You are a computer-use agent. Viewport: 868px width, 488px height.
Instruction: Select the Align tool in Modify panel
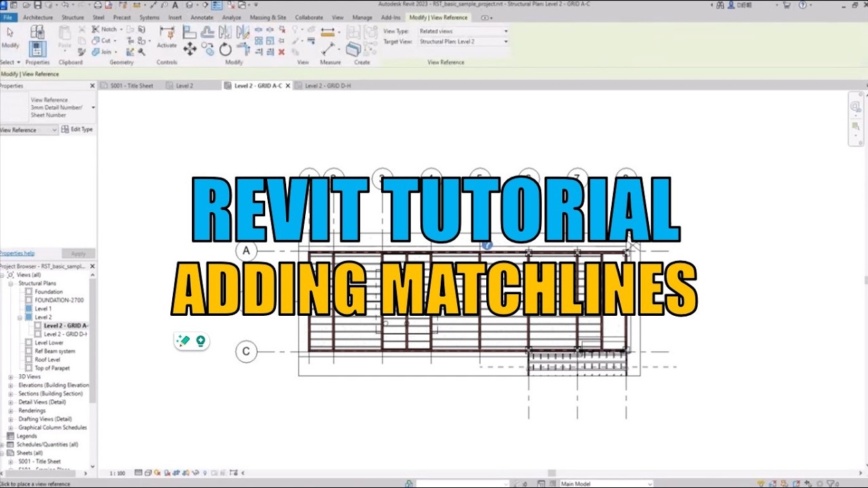tap(190, 32)
